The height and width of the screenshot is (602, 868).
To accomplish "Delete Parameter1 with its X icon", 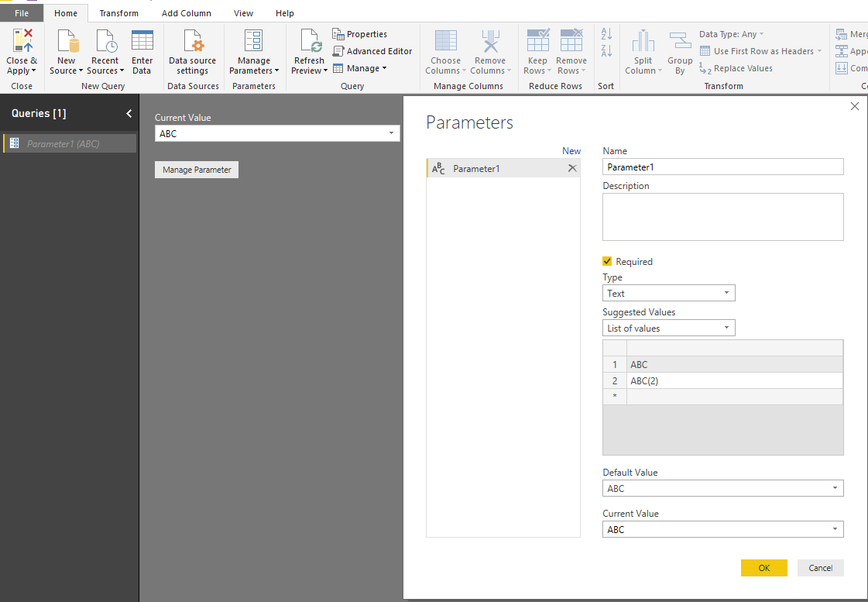I will pyautogui.click(x=572, y=168).
